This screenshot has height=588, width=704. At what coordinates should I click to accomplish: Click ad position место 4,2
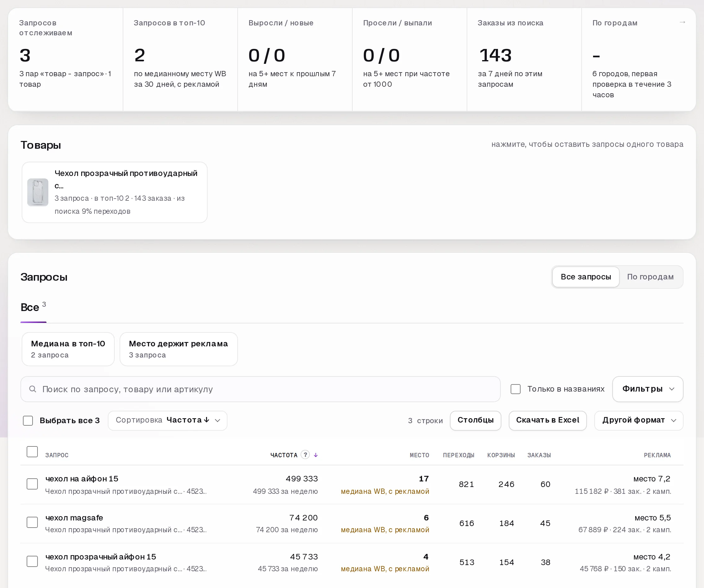pyautogui.click(x=652, y=557)
